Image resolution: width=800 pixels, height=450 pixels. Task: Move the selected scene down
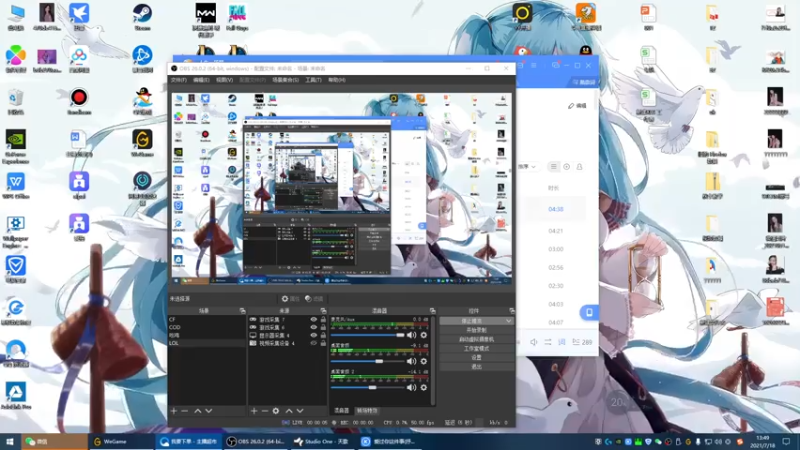point(209,411)
